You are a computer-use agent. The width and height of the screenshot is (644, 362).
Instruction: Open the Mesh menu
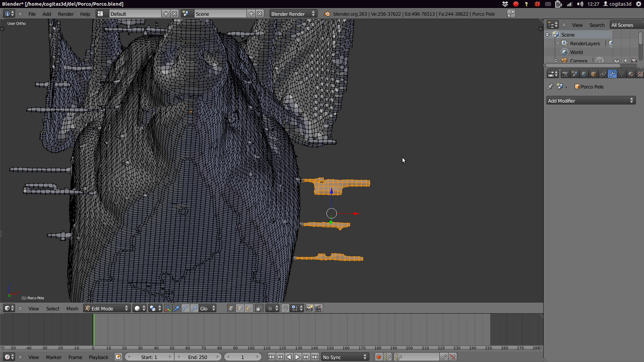(72, 309)
